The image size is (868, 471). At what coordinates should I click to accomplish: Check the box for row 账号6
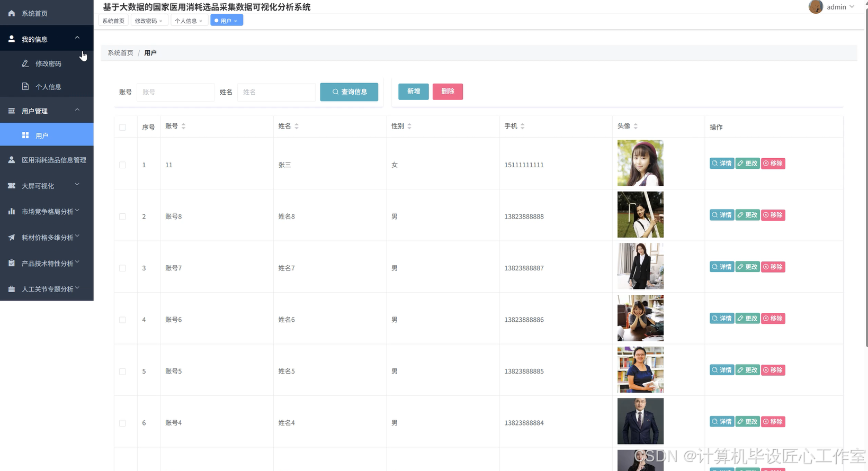click(x=122, y=320)
